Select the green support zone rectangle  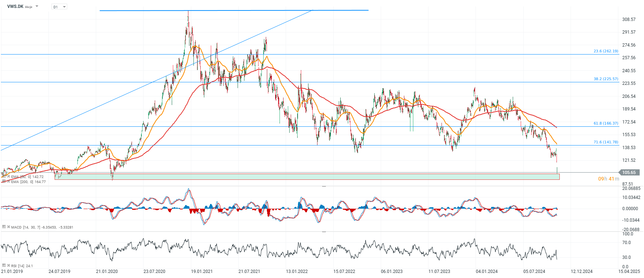pos(307,177)
